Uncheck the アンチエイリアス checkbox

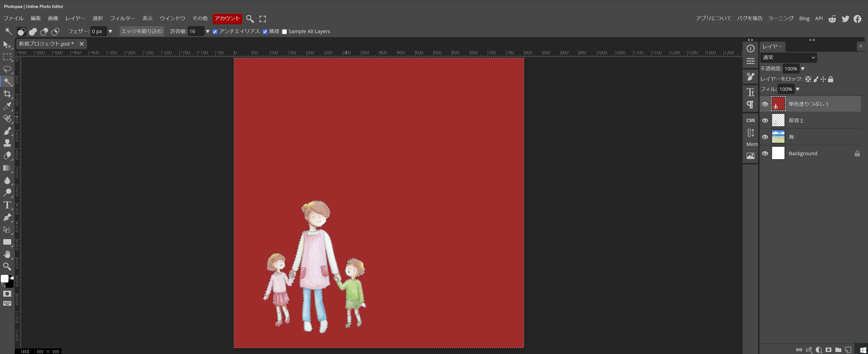click(x=215, y=32)
